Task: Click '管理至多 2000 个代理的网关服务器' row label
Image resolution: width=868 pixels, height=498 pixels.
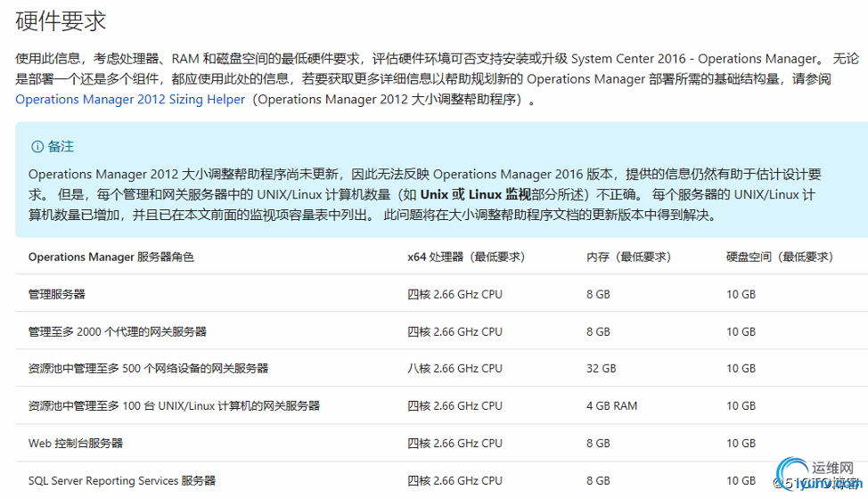Action: click(x=118, y=332)
